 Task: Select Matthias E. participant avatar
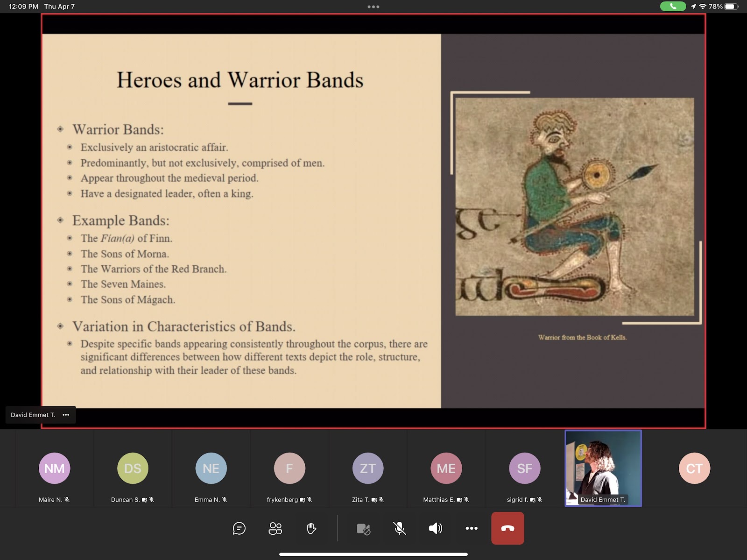(x=446, y=468)
